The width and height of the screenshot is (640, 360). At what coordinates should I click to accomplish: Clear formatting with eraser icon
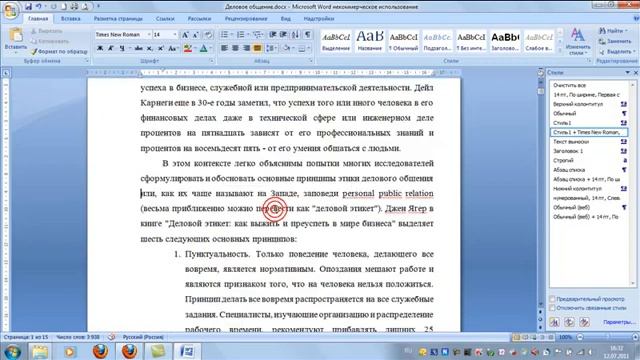tap(208, 35)
